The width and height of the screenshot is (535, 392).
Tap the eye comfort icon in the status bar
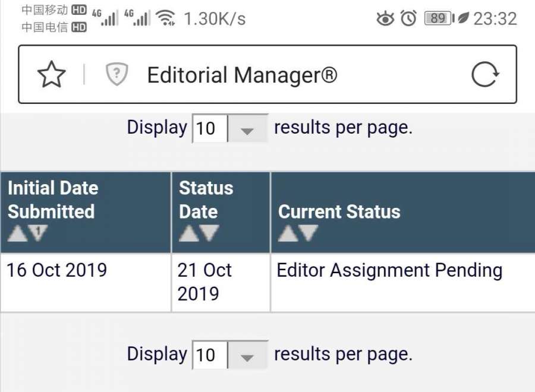pos(385,19)
